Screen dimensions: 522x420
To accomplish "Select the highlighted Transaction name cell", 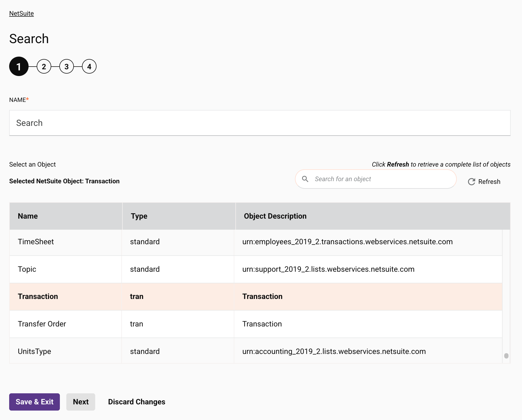I will click(x=66, y=297).
